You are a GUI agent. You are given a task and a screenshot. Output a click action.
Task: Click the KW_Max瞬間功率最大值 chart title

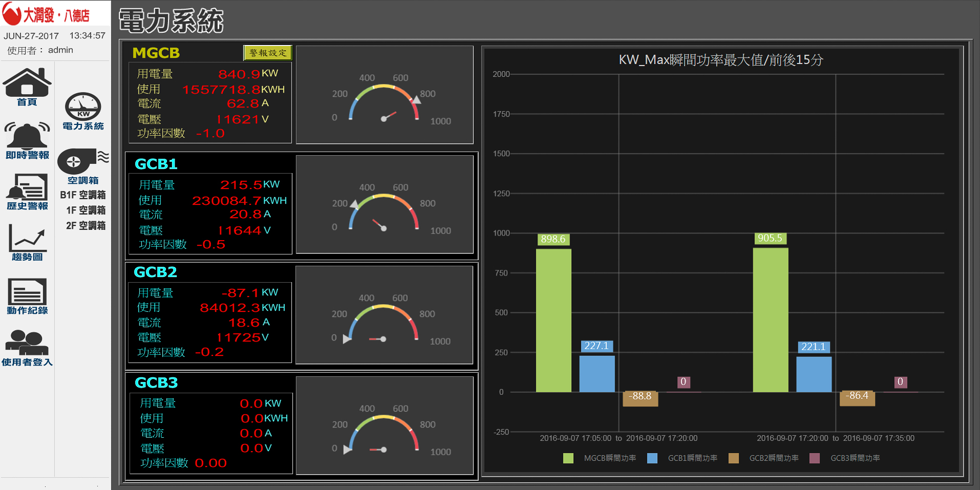721,60
